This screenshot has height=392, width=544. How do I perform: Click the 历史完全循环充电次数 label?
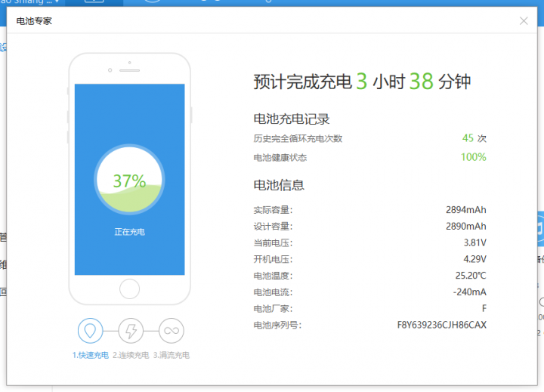[298, 138]
